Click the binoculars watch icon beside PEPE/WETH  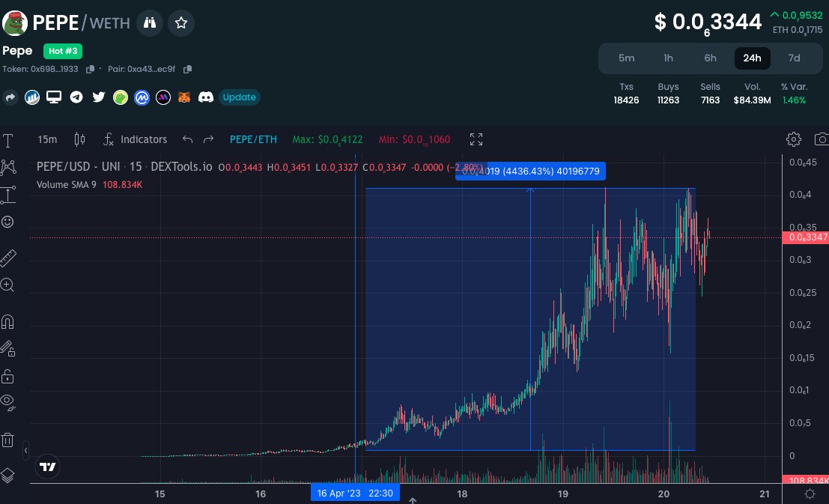[150, 22]
